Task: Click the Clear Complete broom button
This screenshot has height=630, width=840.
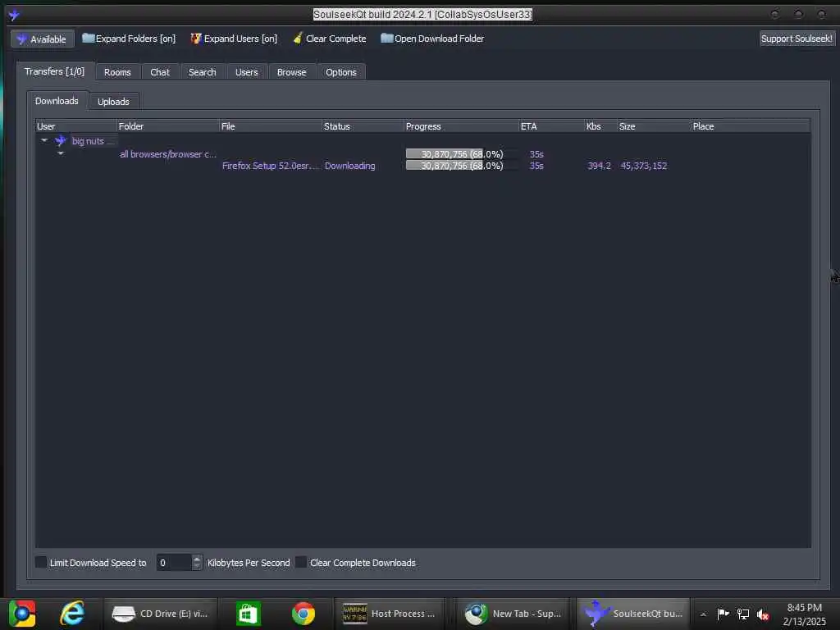Action: [x=330, y=39]
